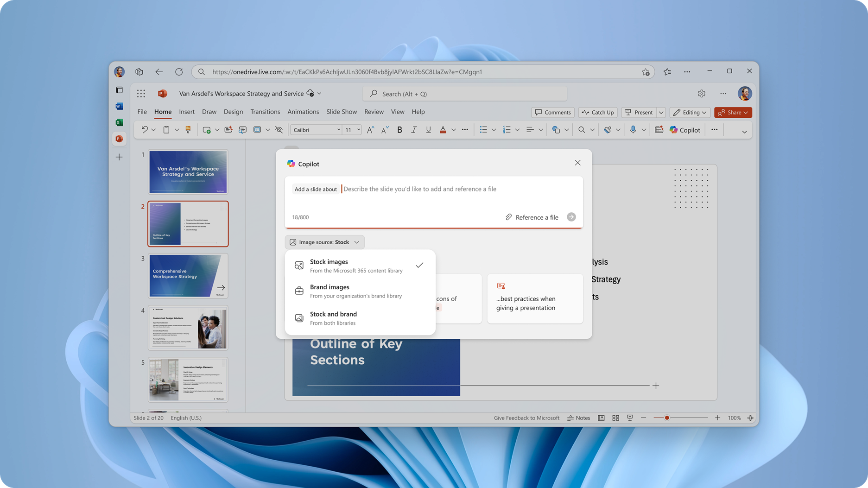Click the zoom in plus button

pyautogui.click(x=717, y=418)
